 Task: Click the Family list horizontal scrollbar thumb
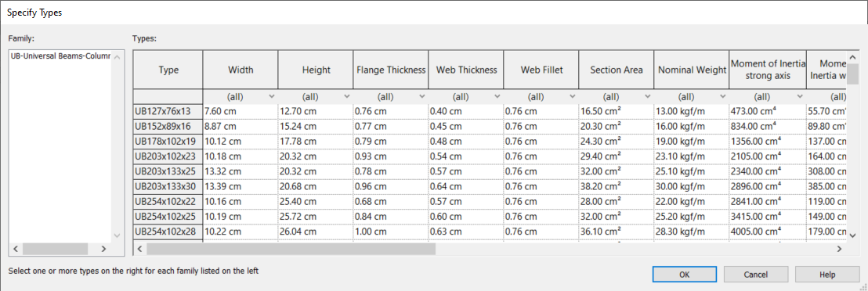(x=56, y=250)
